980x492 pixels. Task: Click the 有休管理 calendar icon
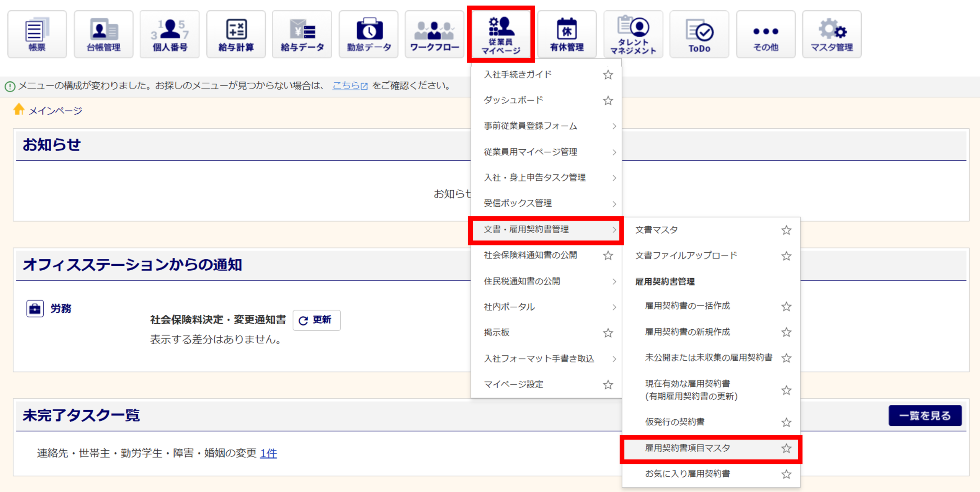pos(567,34)
